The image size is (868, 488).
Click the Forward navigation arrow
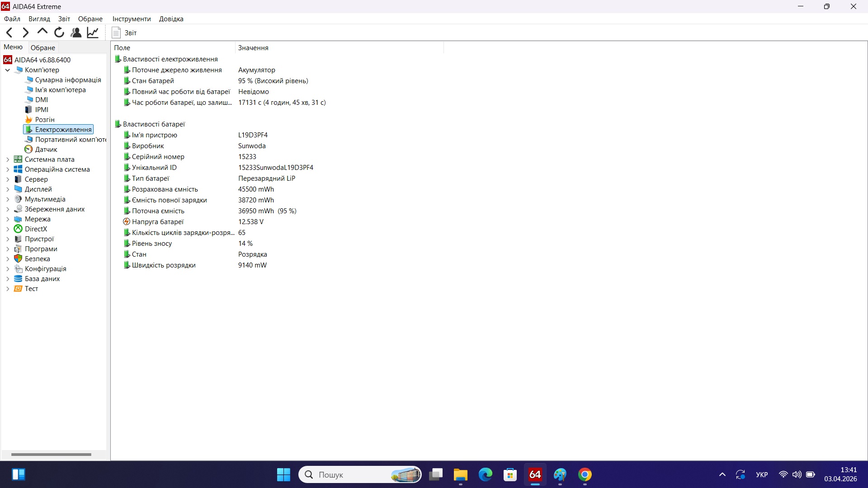point(25,33)
